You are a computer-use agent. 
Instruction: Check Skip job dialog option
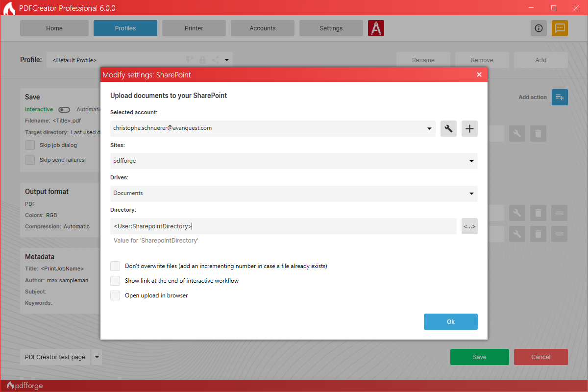coord(30,145)
